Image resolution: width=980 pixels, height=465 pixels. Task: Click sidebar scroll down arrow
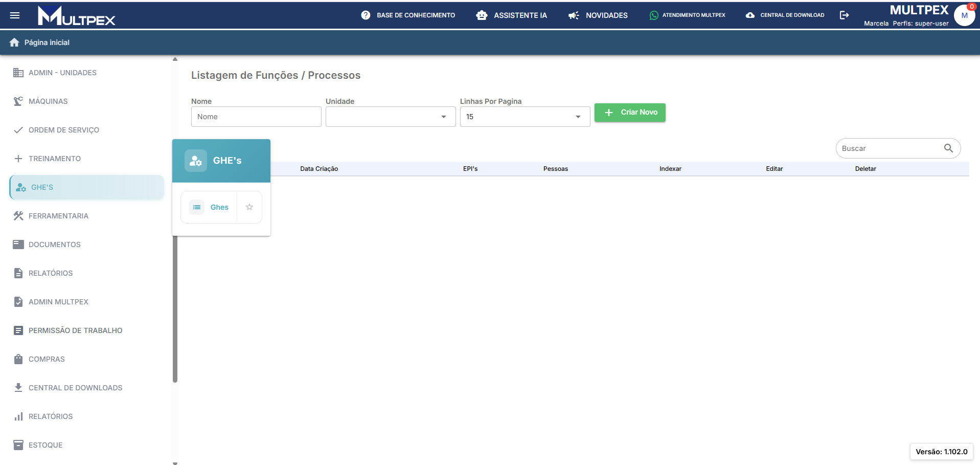(175, 463)
